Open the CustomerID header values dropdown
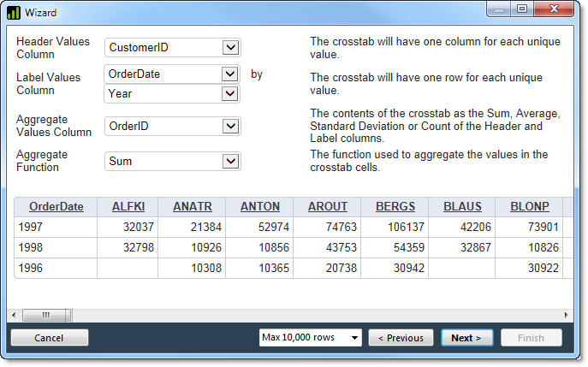 click(x=173, y=48)
